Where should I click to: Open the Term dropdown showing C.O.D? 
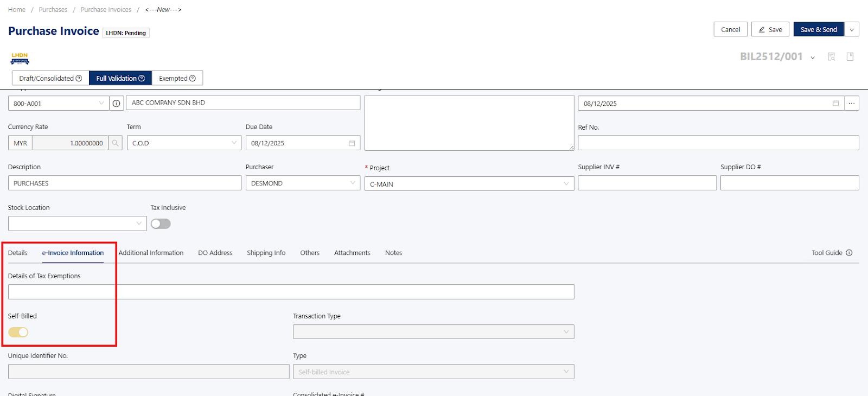pos(184,143)
